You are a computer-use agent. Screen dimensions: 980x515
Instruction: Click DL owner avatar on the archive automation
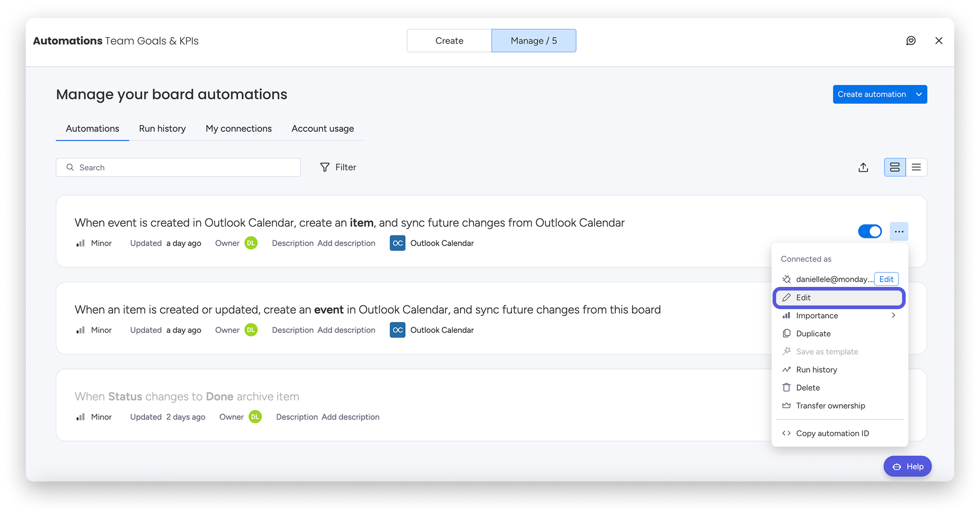click(x=255, y=417)
